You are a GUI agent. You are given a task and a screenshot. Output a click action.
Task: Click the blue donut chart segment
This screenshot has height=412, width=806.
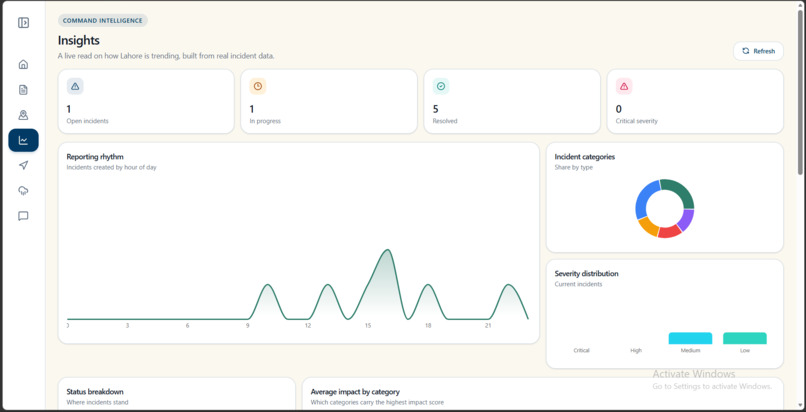pos(644,198)
